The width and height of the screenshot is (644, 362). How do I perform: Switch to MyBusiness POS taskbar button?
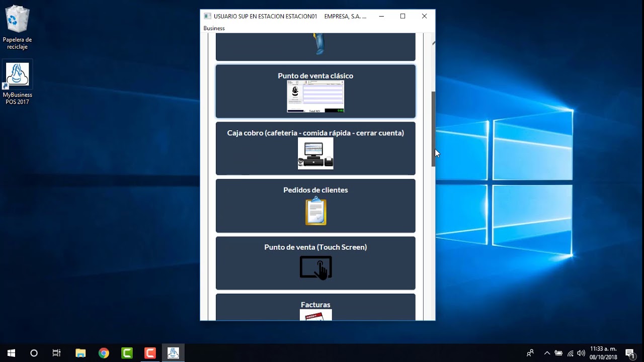pyautogui.click(x=173, y=353)
